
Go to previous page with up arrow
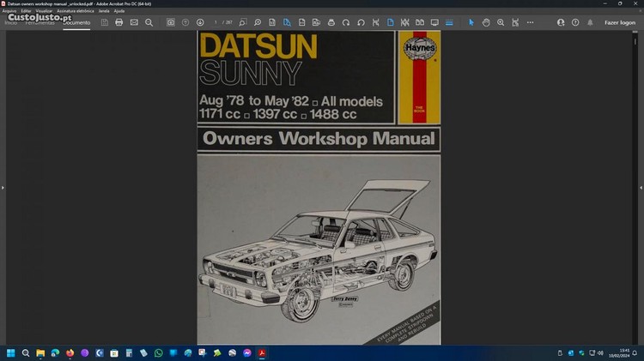pyautogui.click(x=185, y=22)
